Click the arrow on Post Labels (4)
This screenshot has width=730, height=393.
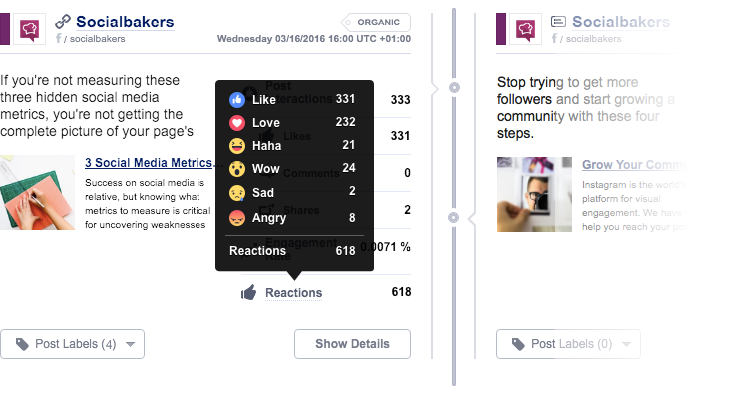130,345
